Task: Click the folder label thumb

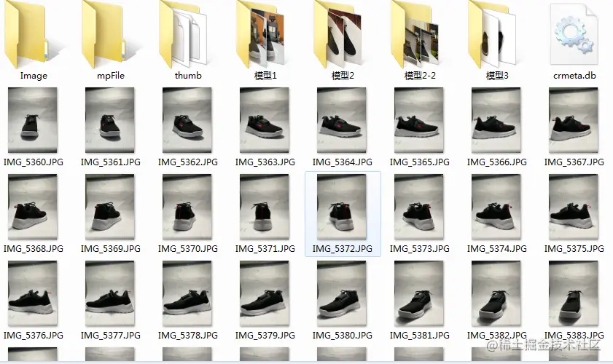Action: click(188, 76)
